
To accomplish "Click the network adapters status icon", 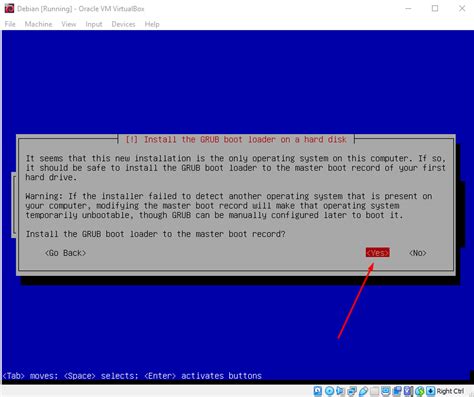I will pos(352,391).
